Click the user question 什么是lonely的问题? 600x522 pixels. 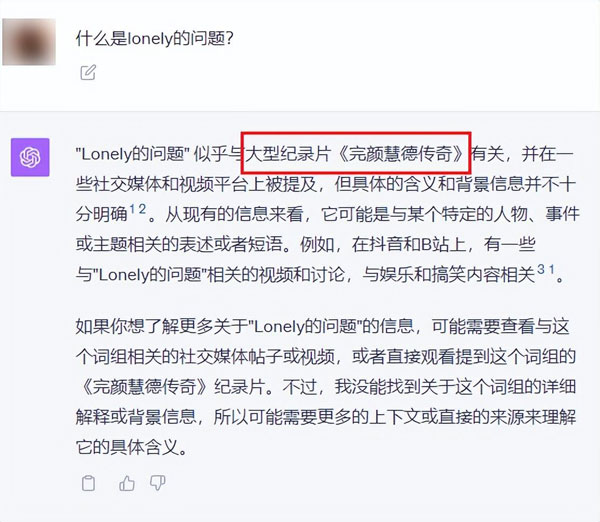[154, 39]
